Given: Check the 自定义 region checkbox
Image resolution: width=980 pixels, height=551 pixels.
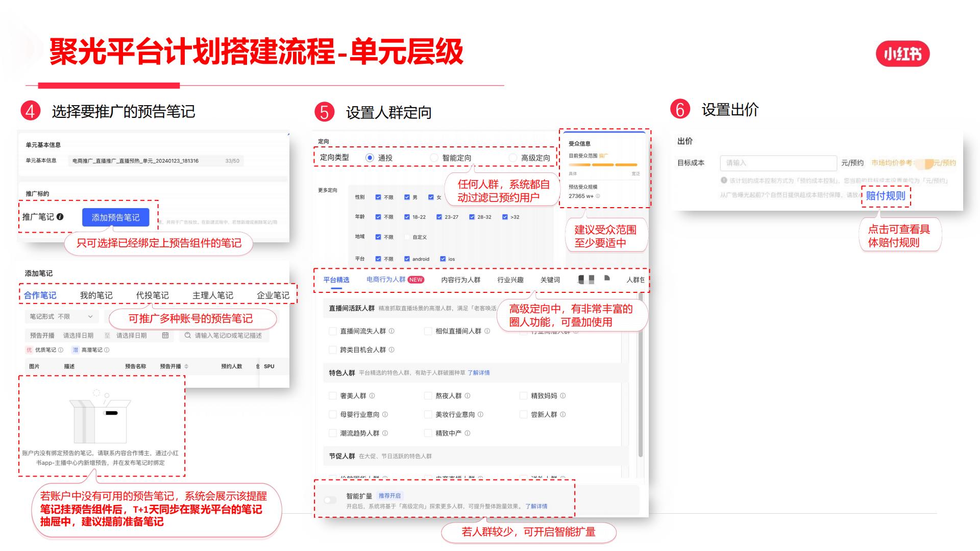Looking at the screenshot, I should click(x=407, y=237).
